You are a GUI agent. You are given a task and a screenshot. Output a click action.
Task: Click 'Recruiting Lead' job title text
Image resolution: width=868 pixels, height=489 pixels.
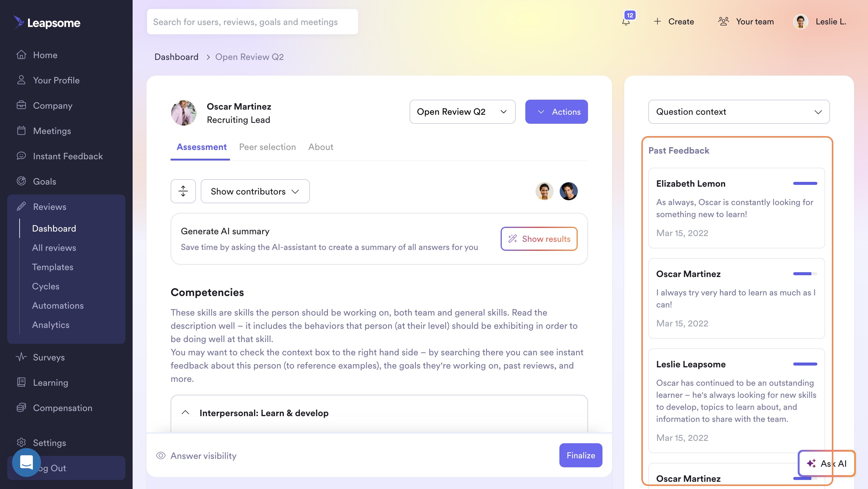click(238, 120)
